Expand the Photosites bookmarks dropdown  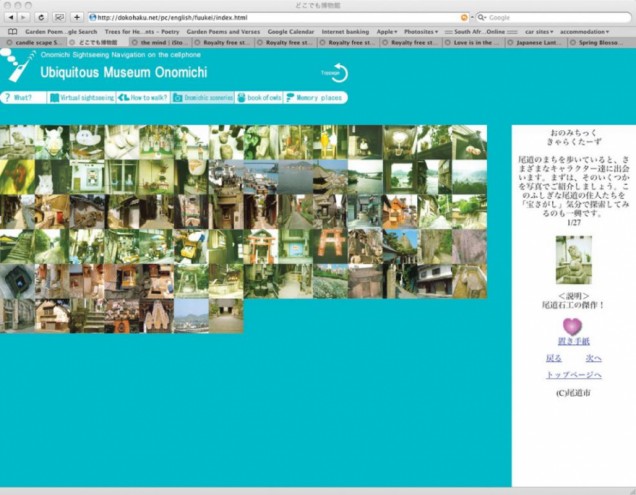[x=421, y=32]
